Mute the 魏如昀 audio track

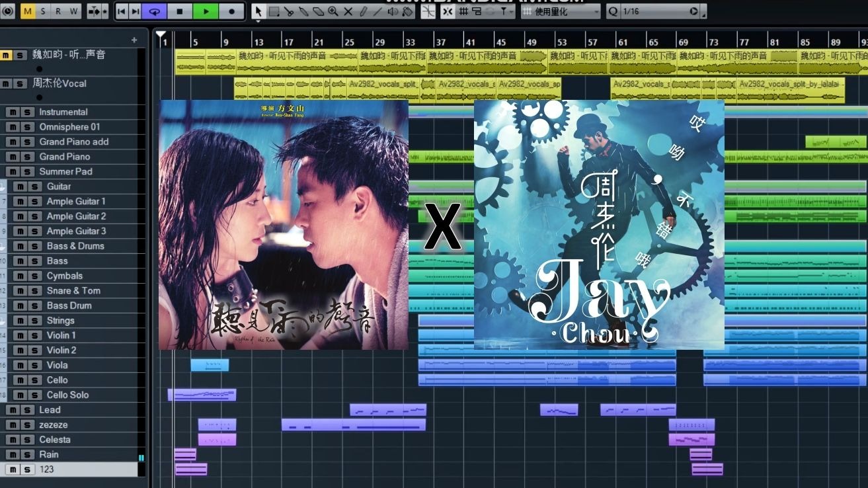point(7,55)
